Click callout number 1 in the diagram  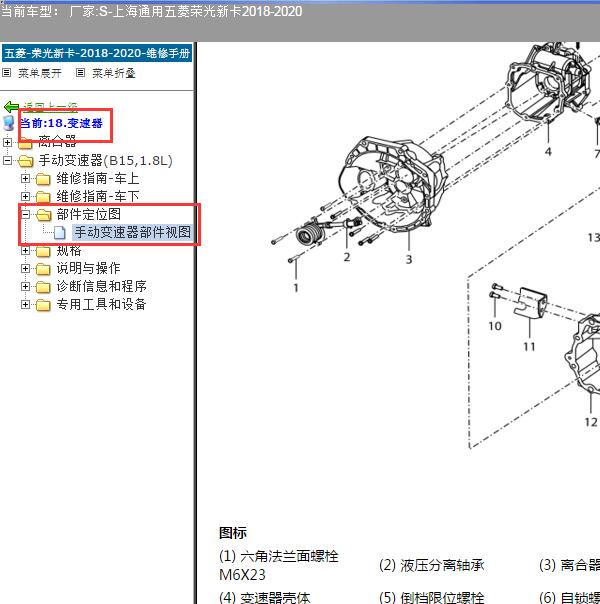click(296, 288)
